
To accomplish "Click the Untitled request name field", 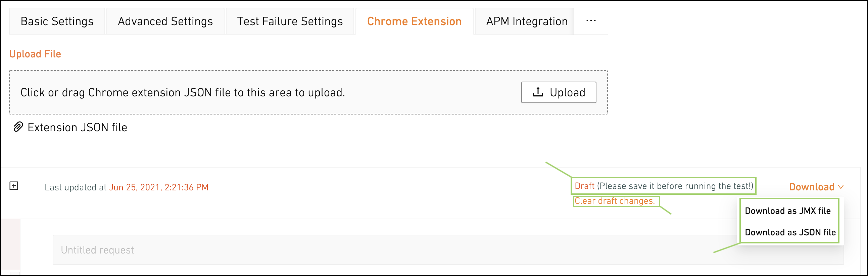I will 448,250.
